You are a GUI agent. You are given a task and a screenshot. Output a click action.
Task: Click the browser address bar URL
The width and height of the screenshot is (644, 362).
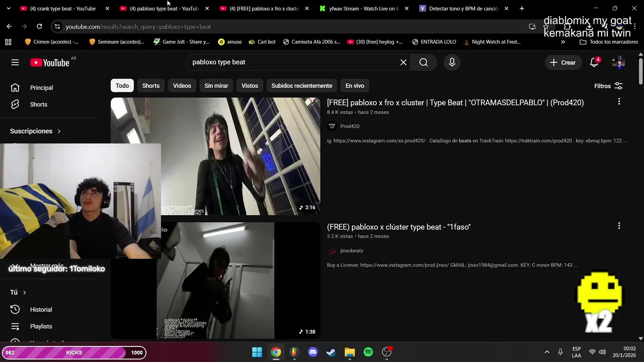coord(138,27)
